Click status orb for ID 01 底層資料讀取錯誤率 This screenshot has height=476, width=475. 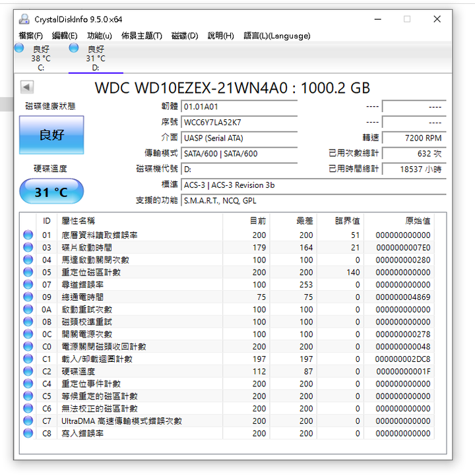click(x=28, y=235)
